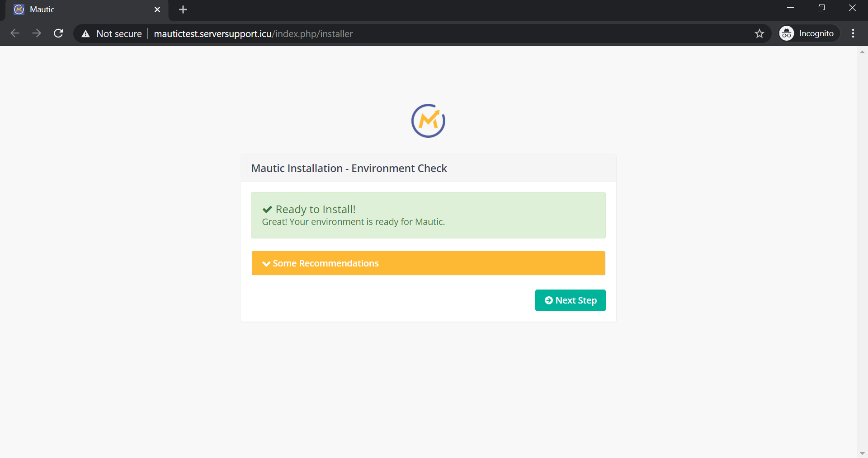Image resolution: width=868 pixels, height=458 pixels.
Task: Click the scrollbar up arrow
Action: (862, 52)
